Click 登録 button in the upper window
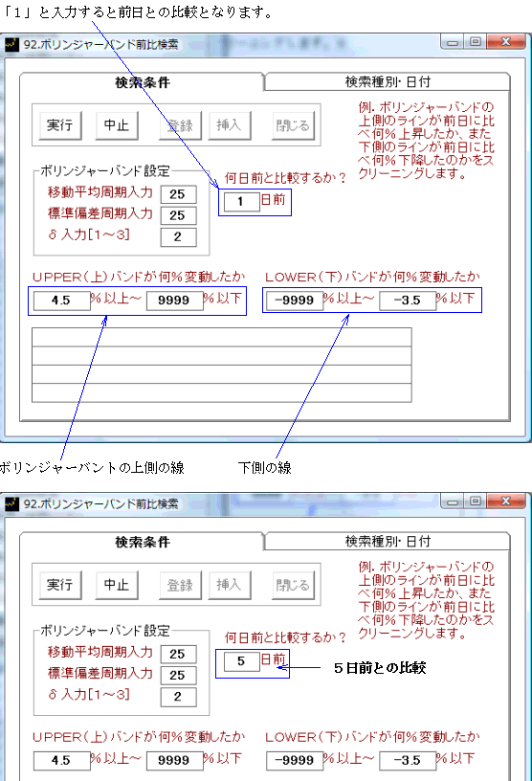Image resolution: width=532 pixels, height=781 pixels. click(x=180, y=125)
